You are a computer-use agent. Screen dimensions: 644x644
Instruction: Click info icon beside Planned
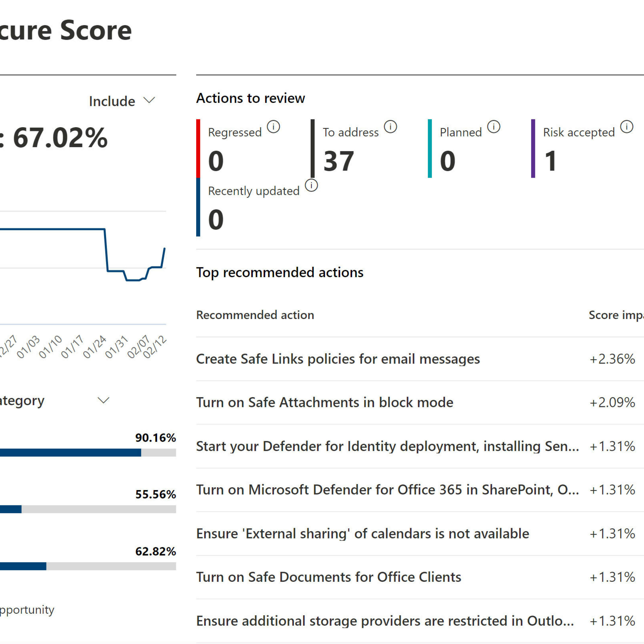point(494,127)
